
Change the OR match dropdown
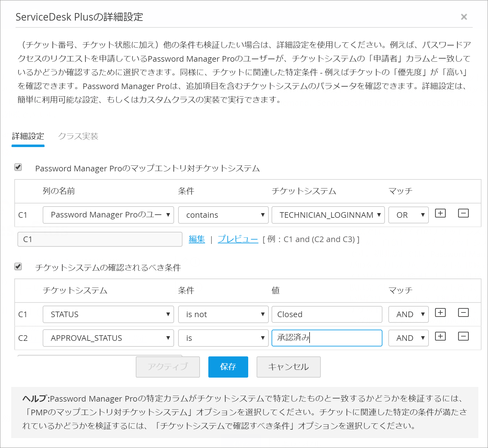coord(408,215)
